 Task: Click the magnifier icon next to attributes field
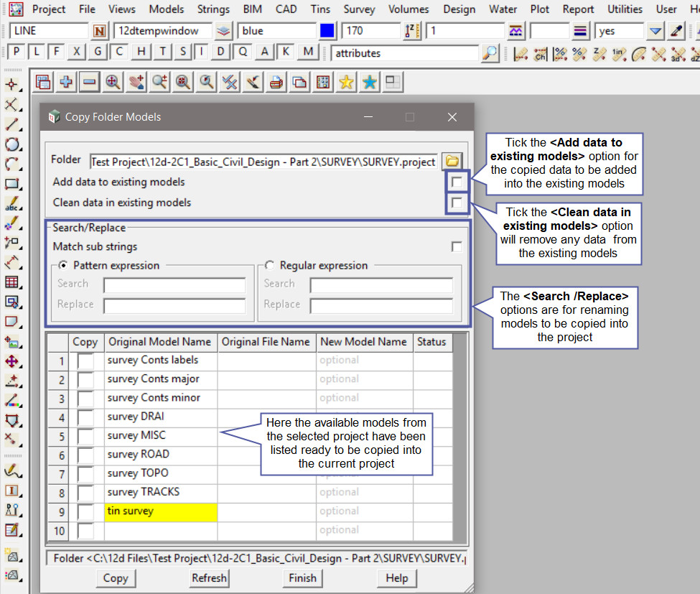point(490,53)
